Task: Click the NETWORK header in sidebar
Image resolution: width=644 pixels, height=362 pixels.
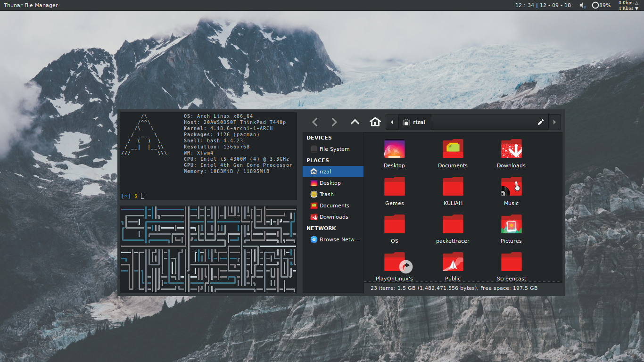Action: 321,228
